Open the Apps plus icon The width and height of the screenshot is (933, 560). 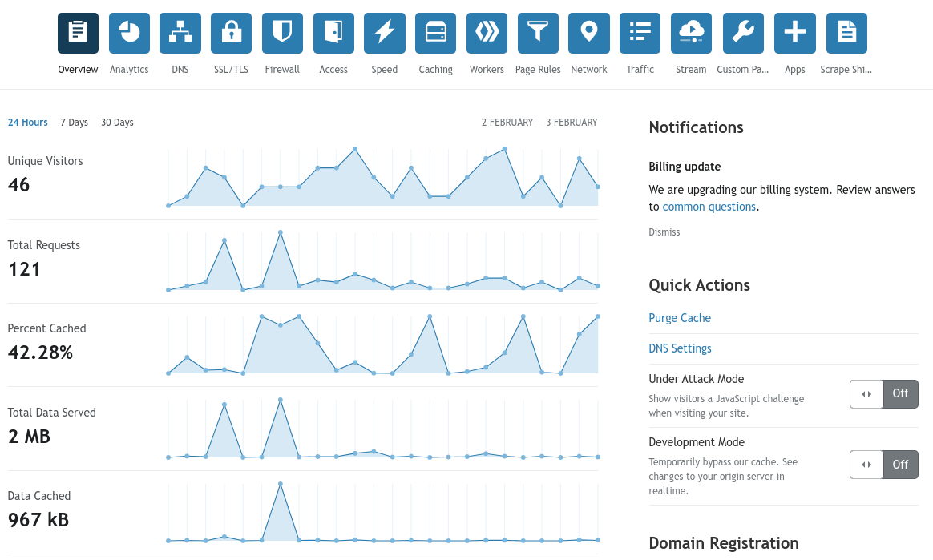coord(795,33)
